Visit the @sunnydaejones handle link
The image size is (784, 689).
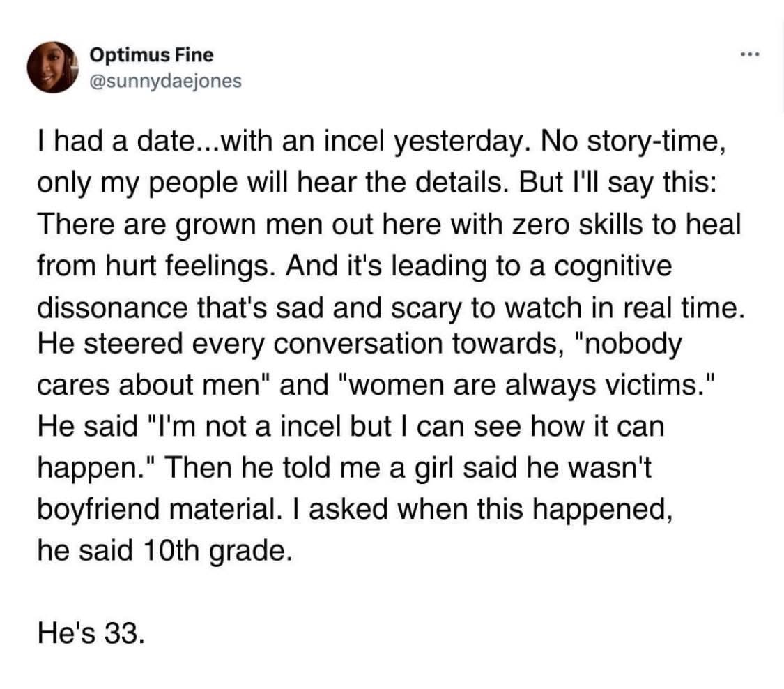click(165, 81)
